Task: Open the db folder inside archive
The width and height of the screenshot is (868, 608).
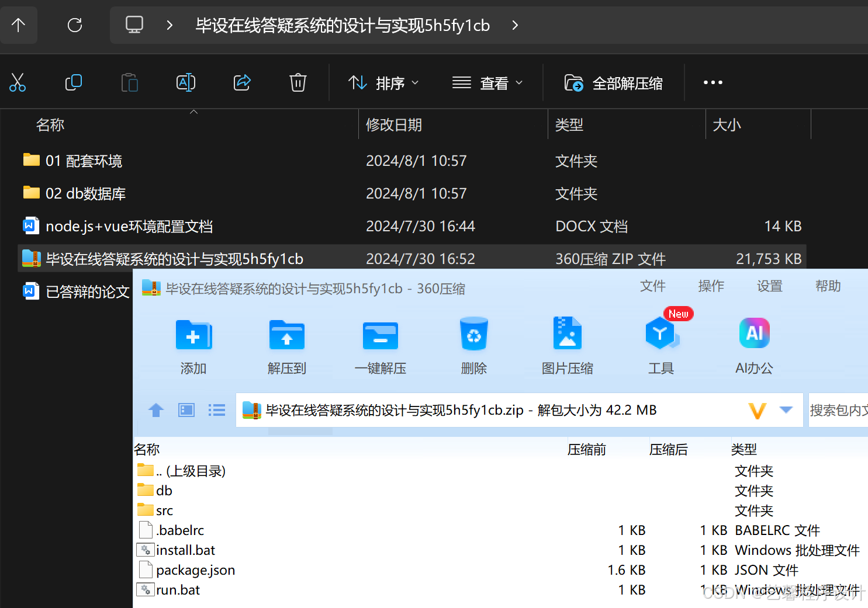Action: [164, 490]
